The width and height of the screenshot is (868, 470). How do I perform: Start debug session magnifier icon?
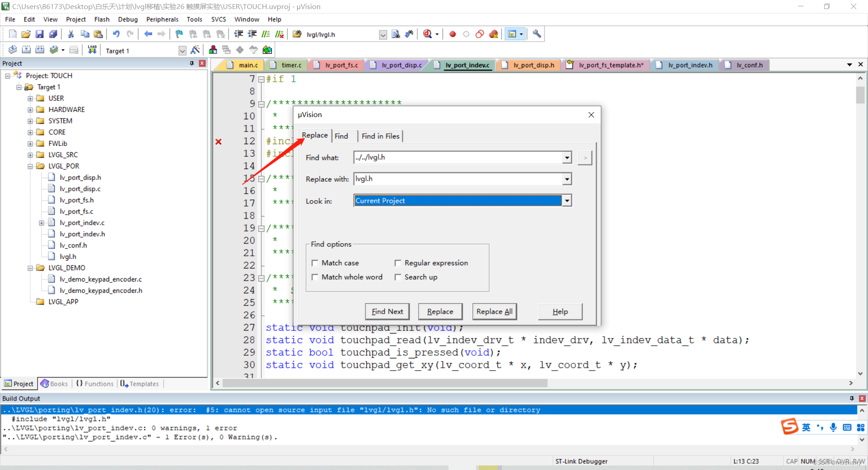(x=428, y=34)
